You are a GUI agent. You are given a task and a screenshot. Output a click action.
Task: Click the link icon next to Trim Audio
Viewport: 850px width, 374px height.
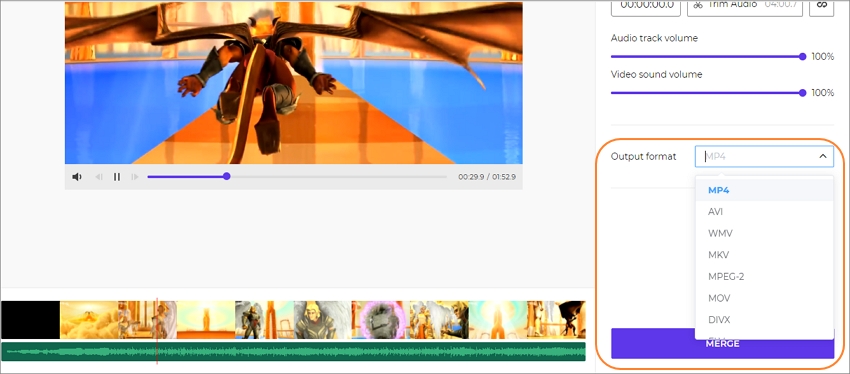point(821,4)
